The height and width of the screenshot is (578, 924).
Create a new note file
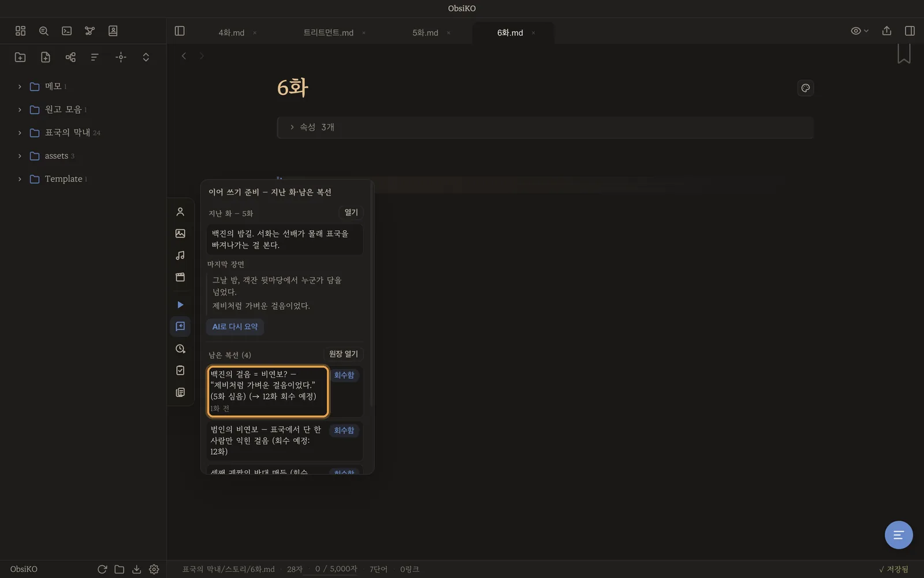pyautogui.click(x=46, y=57)
